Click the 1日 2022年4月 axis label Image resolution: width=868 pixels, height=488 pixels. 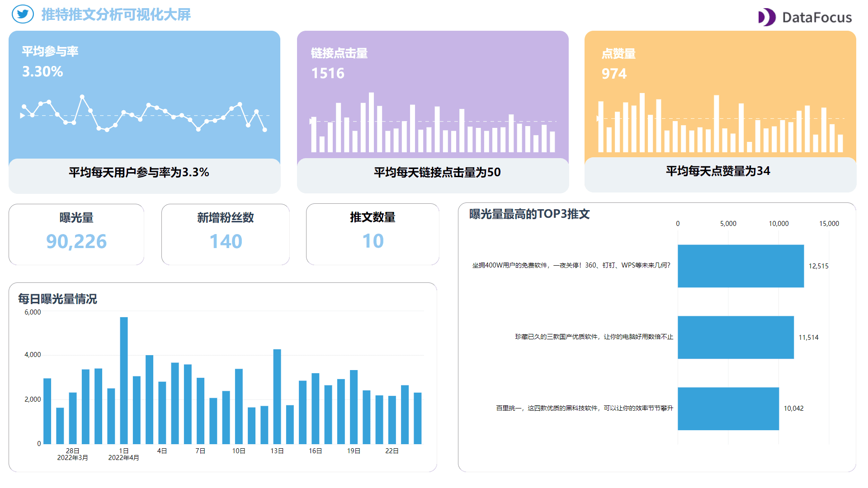pos(123,454)
